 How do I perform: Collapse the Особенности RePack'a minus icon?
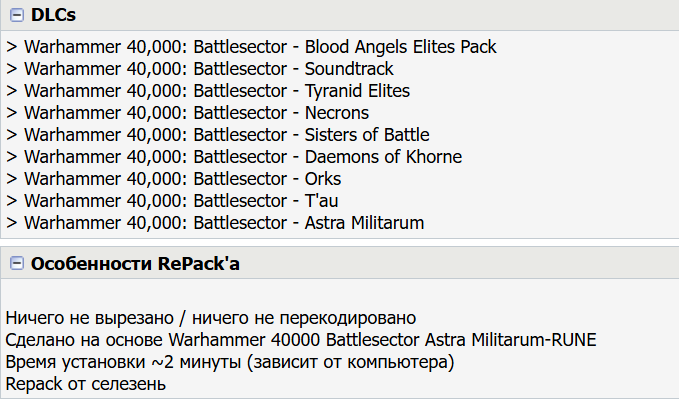[17, 263]
